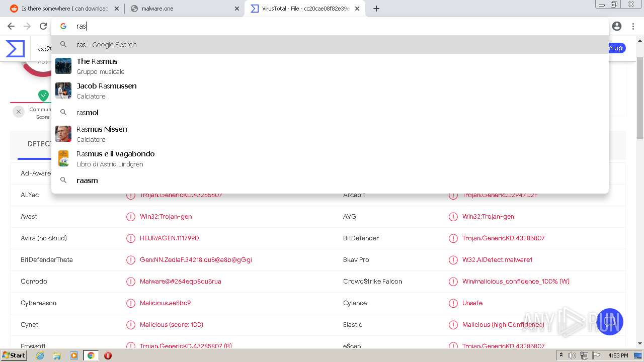The width and height of the screenshot is (644, 362).
Task: Select 'Unsafe' Cylance result
Action: point(472,303)
